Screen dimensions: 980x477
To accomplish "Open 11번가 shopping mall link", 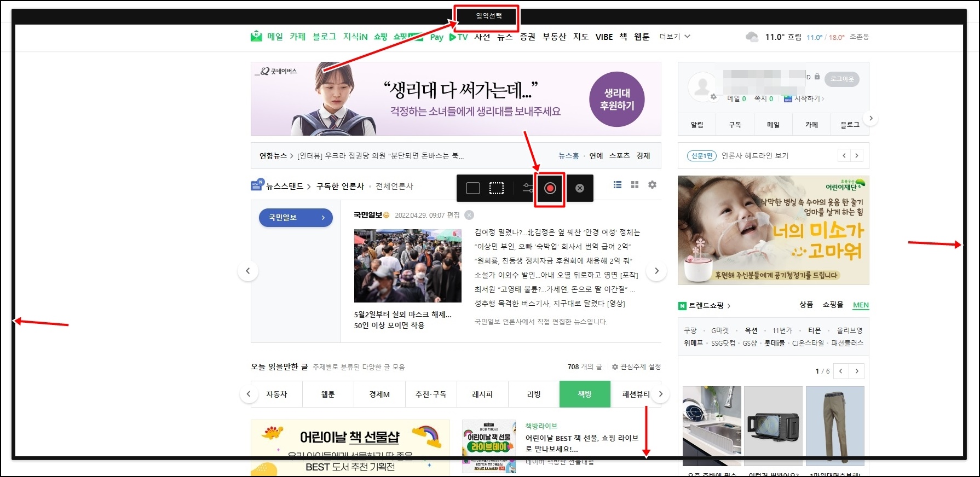I will click(782, 330).
